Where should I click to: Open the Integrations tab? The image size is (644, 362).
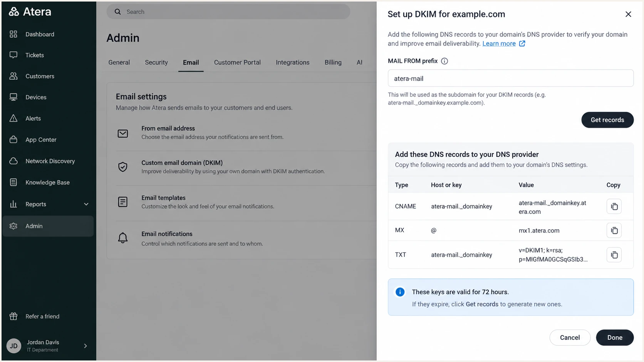click(293, 62)
